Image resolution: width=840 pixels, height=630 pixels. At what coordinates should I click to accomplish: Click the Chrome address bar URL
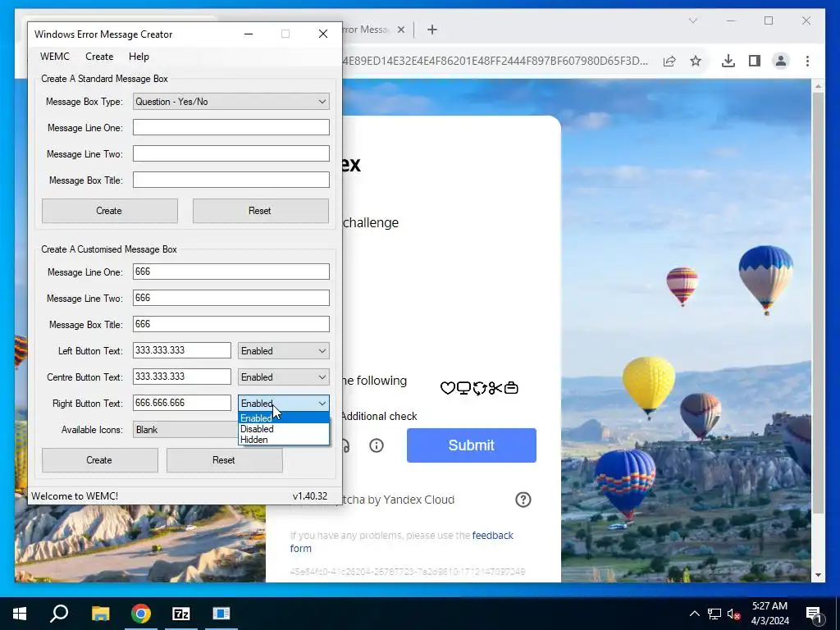coord(495,61)
